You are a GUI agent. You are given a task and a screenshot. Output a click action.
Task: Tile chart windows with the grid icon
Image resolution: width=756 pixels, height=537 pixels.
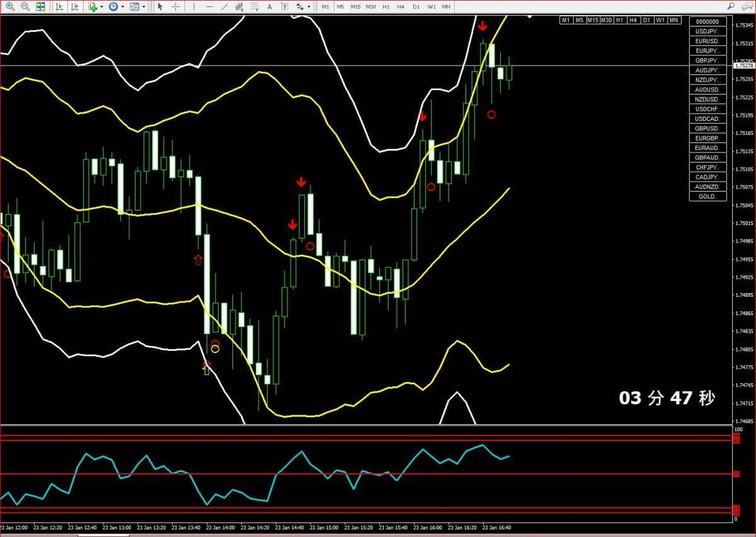[x=40, y=6]
